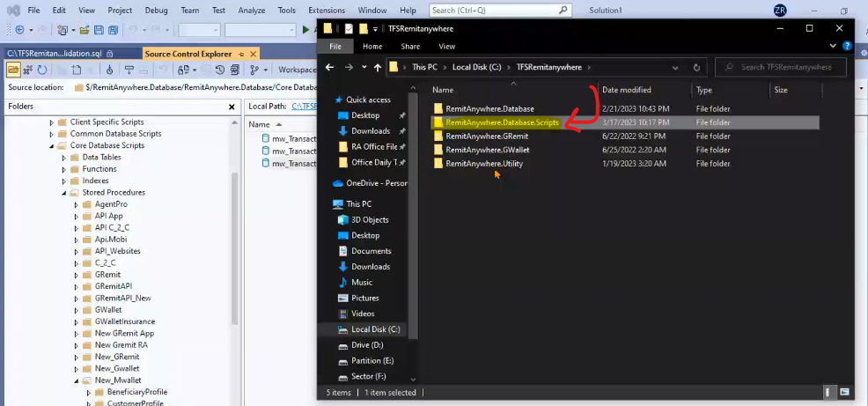Sort File Explorer by the Name column
This screenshot has height=406, width=868.
pyautogui.click(x=443, y=90)
